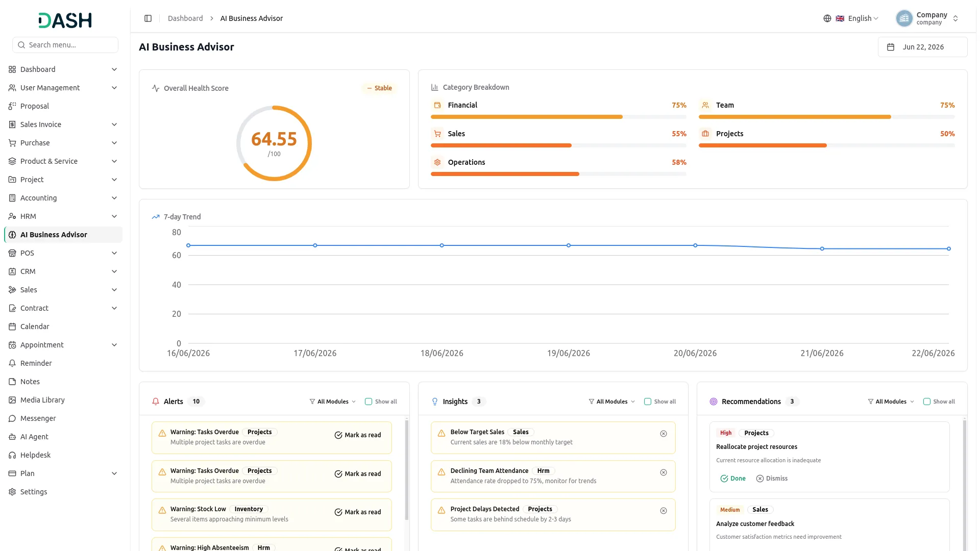Click the AI Agent robot icon
The height and width of the screenshot is (551, 980).
(12, 437)
